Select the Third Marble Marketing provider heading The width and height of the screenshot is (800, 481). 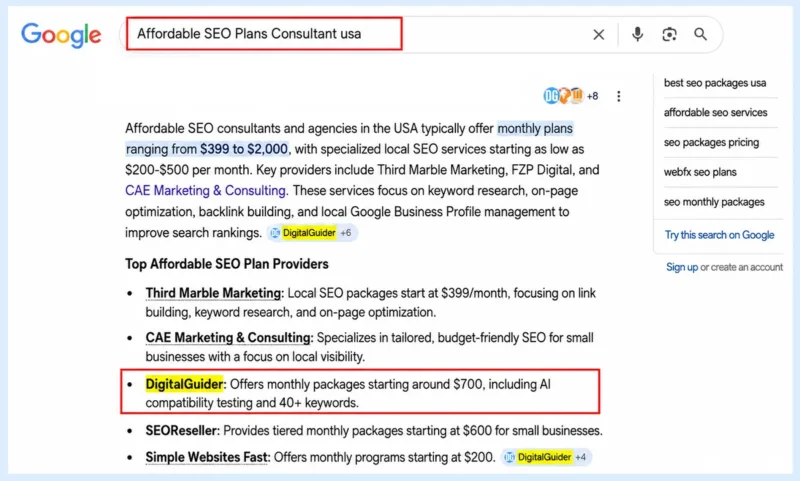(x=214, y=293)
